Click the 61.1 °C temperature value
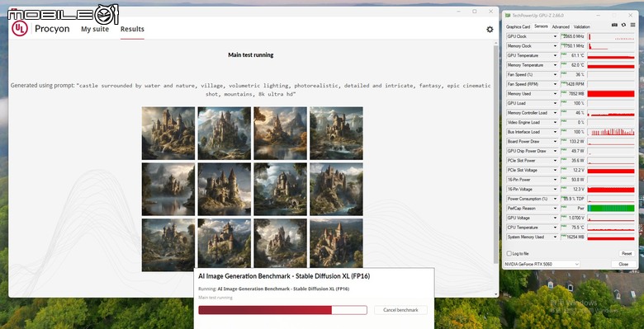 572,55
